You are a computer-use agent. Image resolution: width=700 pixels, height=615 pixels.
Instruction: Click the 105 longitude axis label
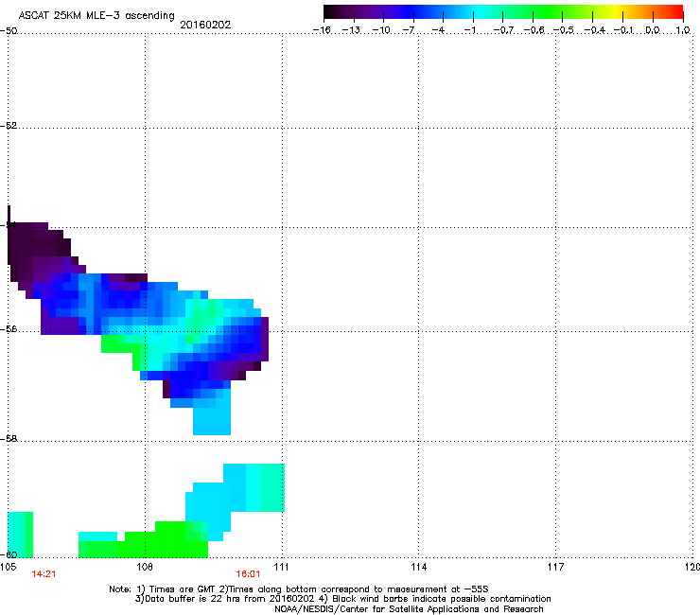pyautogui.click(x=8, y=567)
